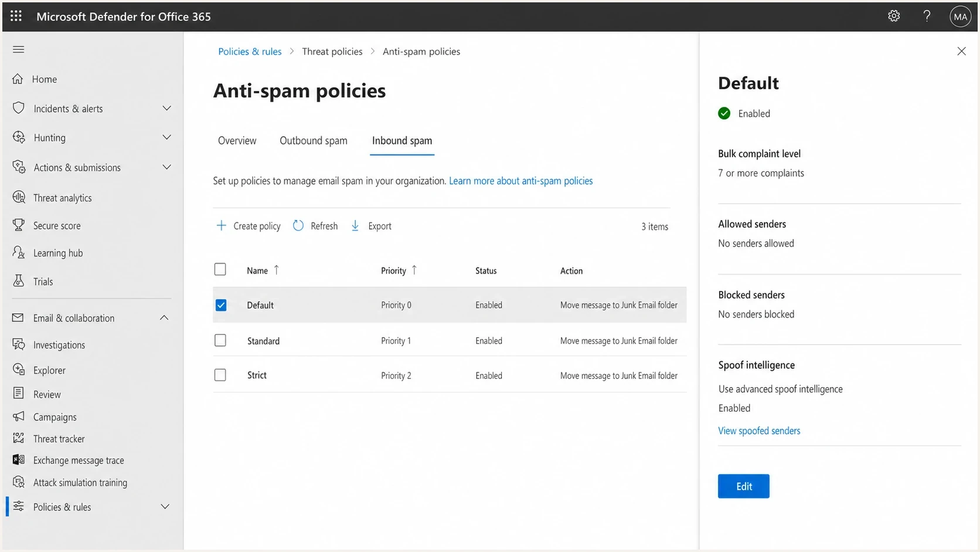Click the Edit button
Viewport: 980px width, 552px height.
(x=744, y=486)
